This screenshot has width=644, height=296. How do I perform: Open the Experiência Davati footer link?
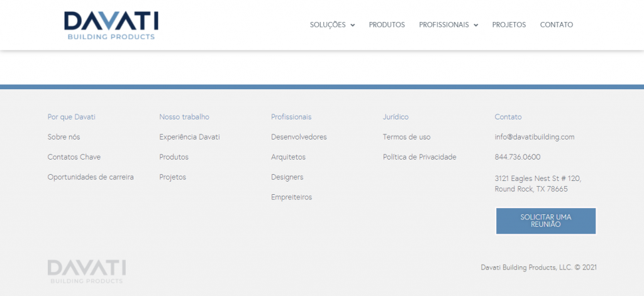click(189, 137)
